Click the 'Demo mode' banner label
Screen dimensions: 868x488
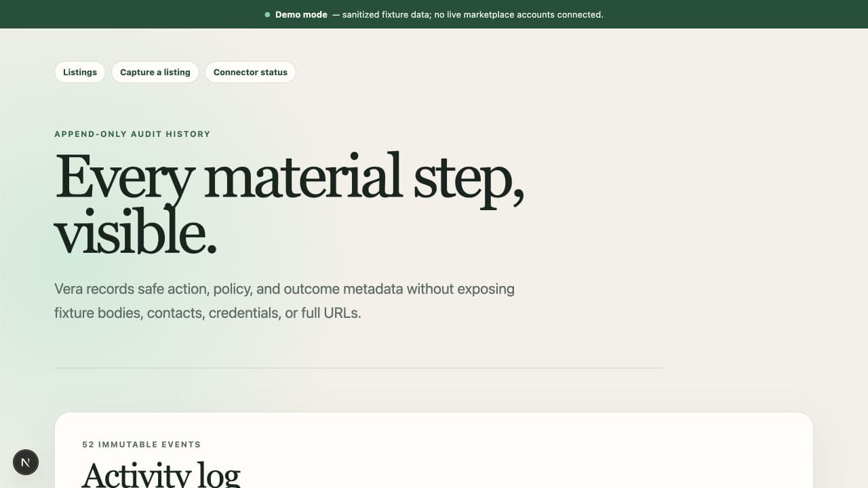(301, 14)
